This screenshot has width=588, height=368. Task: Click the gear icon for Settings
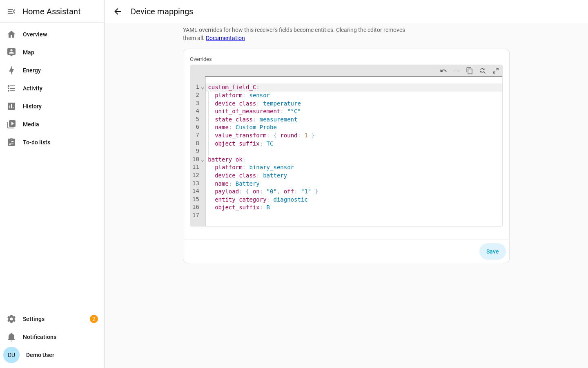tap(11, 319)
